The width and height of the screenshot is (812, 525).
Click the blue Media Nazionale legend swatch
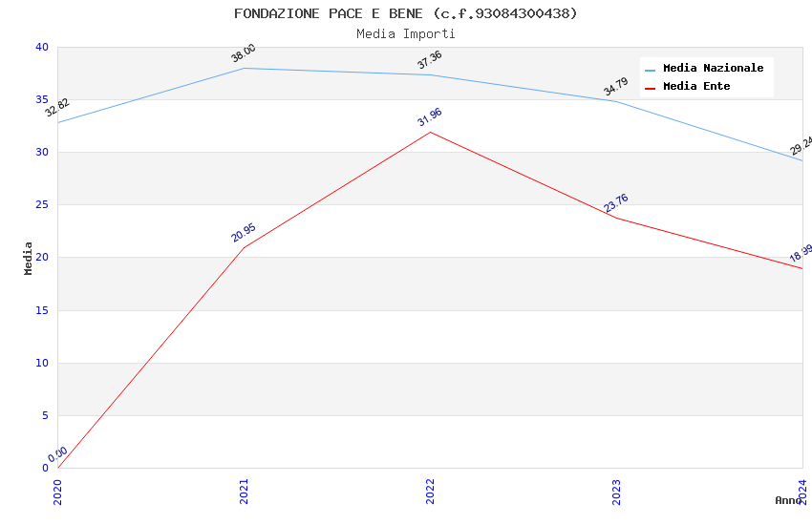pyautogui.click(x=651, y=70)
